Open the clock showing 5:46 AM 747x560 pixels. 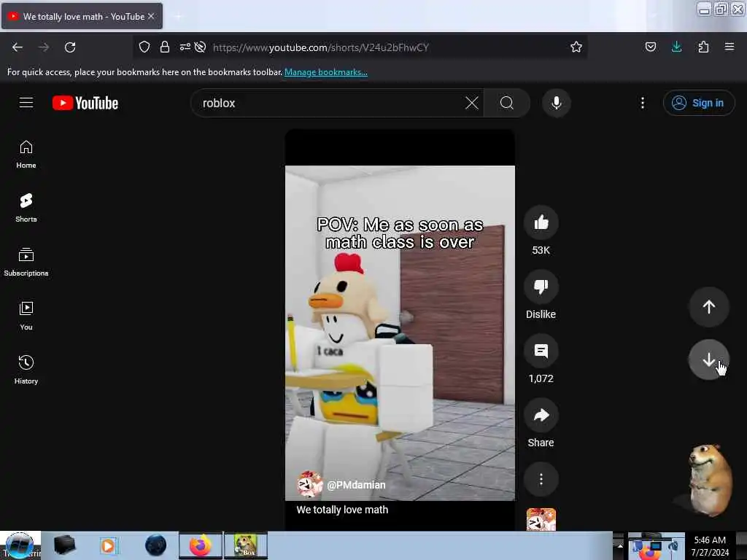(x=710, y=546)
